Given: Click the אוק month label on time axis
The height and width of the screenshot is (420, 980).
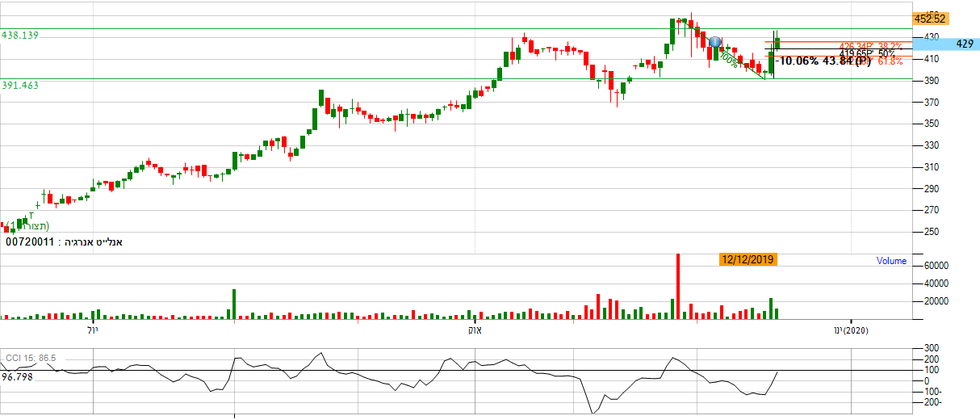Looking at the screenshot, I should point(475,330).
